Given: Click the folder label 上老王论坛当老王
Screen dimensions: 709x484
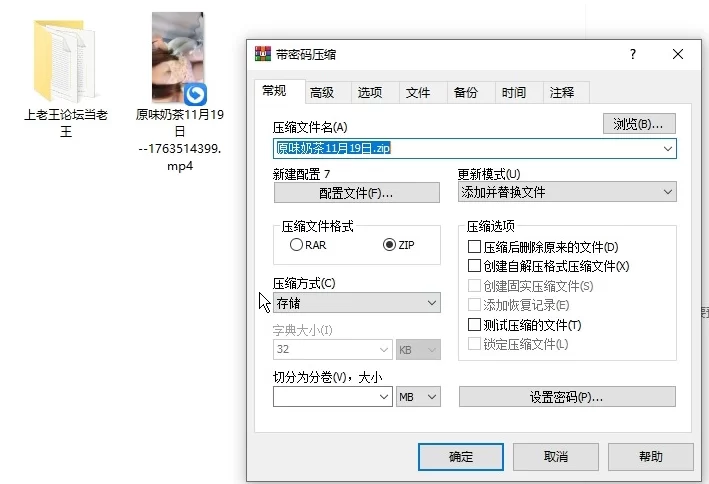Looking at the screenshot, I should pyautogui.click(x=66, y=123).
